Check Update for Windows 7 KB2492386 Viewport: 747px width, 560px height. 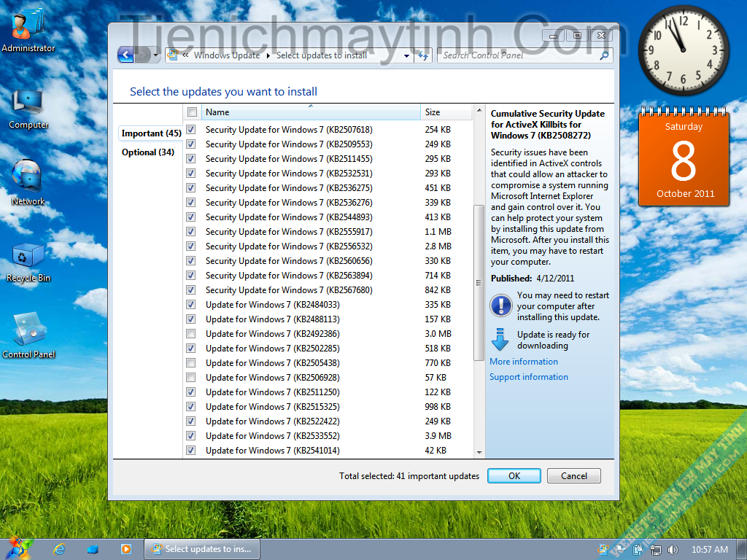pyautogui.click(x=191, y=333)
